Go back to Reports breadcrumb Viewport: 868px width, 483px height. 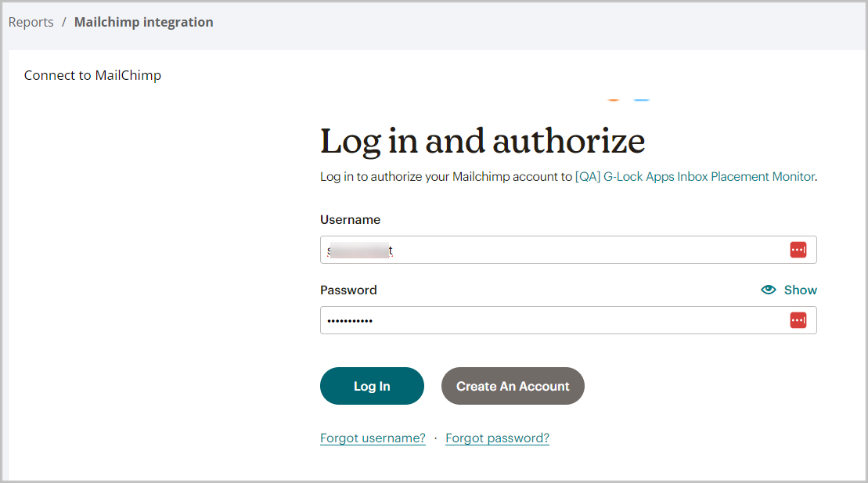click(x=31, y=22)
